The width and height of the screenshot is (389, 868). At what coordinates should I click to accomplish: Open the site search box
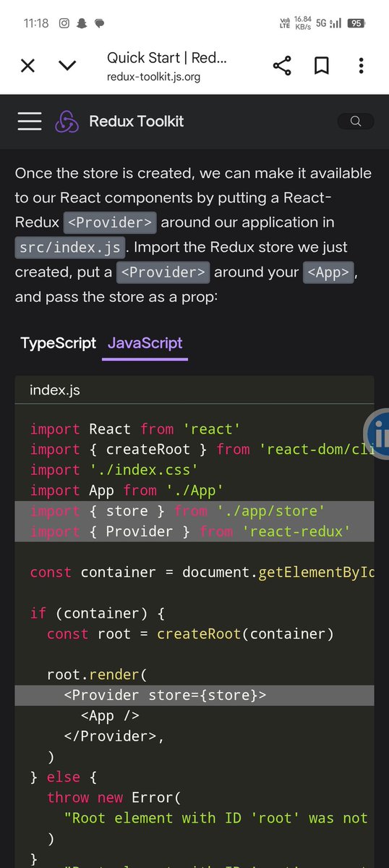(x=356, y=121)
